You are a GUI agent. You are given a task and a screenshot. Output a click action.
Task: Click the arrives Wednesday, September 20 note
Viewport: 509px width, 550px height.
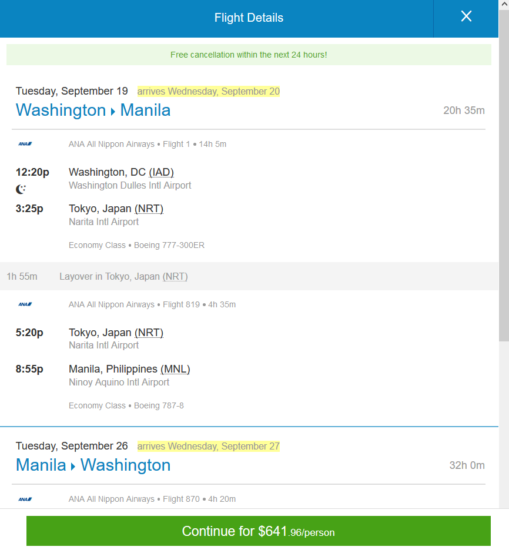tap(209, 91)
